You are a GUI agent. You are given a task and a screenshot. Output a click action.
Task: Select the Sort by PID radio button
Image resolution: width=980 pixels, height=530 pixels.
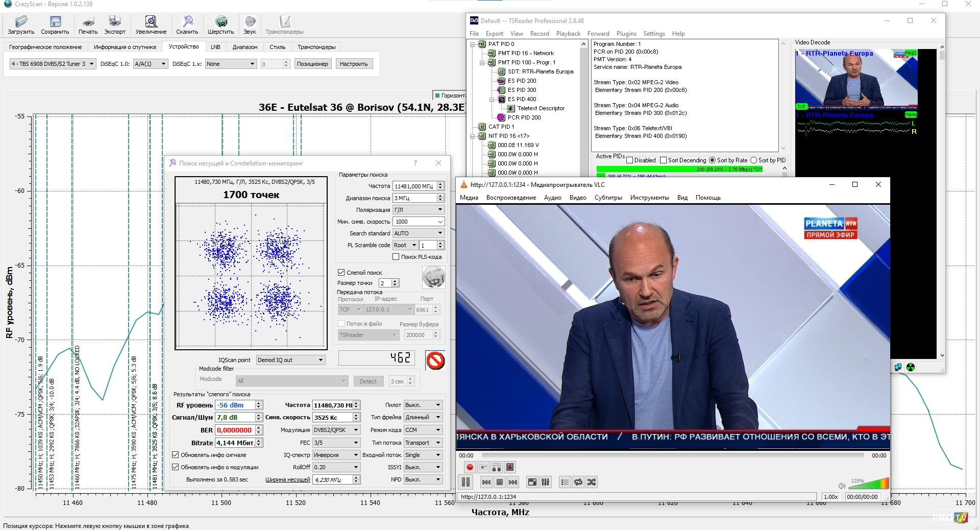753,160
